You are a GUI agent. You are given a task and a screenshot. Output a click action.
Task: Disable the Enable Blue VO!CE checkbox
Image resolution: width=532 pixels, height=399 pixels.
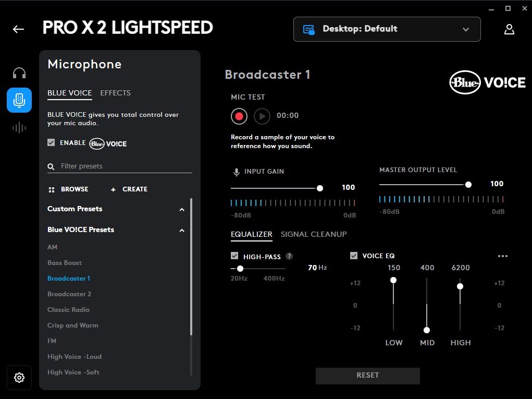pyautogui.click(x=51, y=142)
